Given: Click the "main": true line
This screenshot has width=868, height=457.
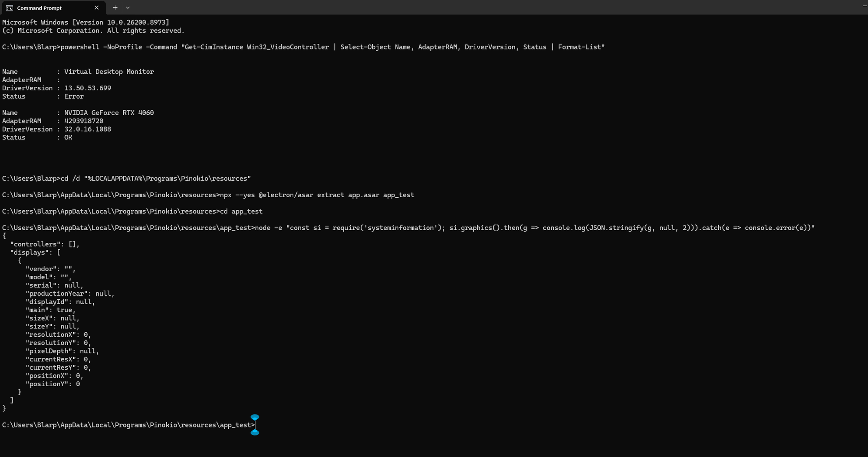Looking at the screenshot, I should point(50,310).
